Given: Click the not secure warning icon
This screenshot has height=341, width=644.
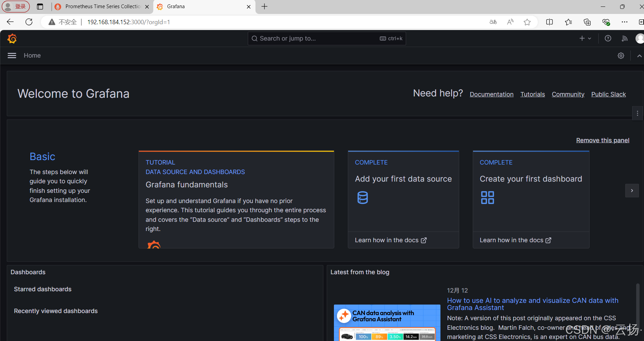Looking at the screenshot, I should click(x=52, y=22).
